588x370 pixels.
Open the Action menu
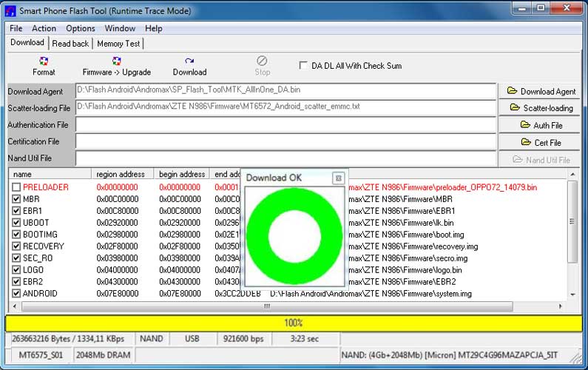pyautogui.click(x=44, y=29)
